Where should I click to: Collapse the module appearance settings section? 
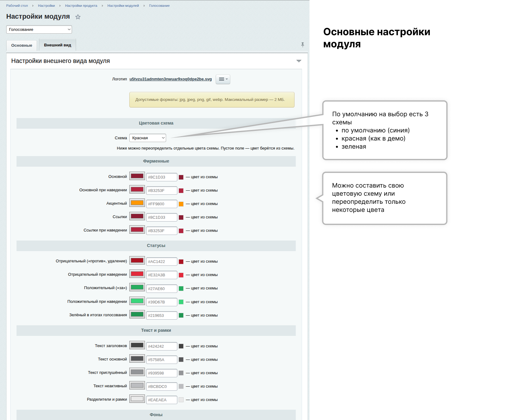click(x=299, y=61)
